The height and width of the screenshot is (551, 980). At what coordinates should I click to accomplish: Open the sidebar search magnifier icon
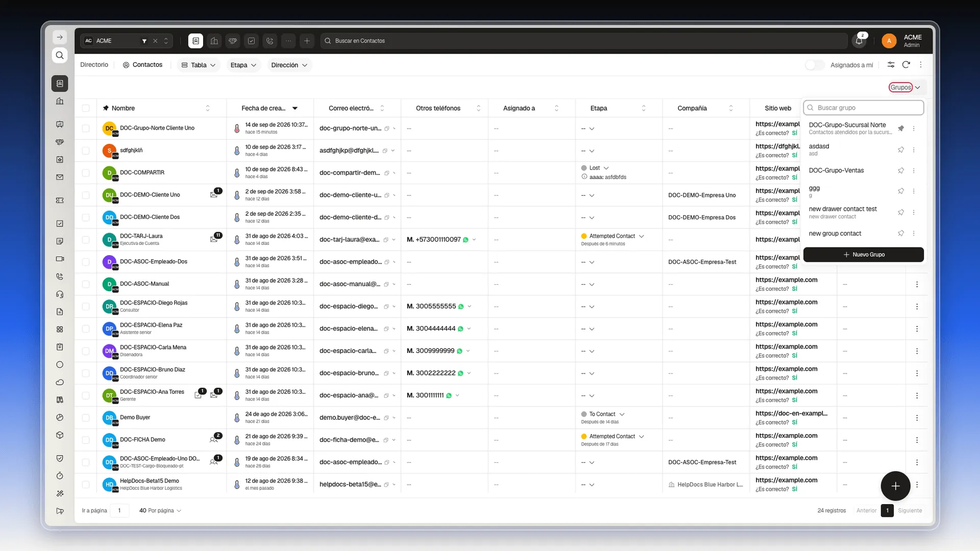point(60,55)
